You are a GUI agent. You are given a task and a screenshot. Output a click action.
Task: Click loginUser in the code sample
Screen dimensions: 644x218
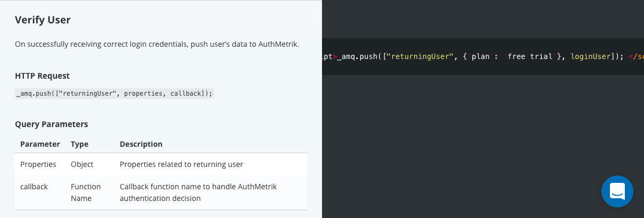(590, 56)
